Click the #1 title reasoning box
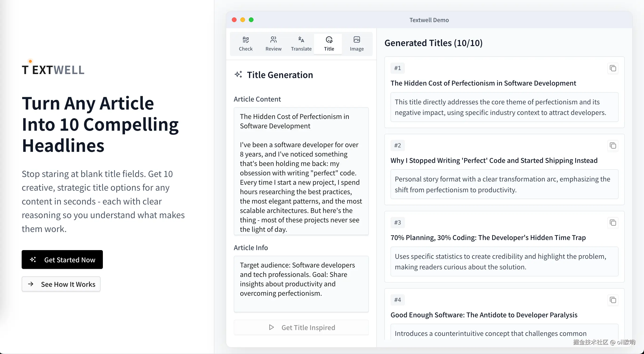Viewport: 644px width, 354px height. pyautogui.click(x=504, y=107)
